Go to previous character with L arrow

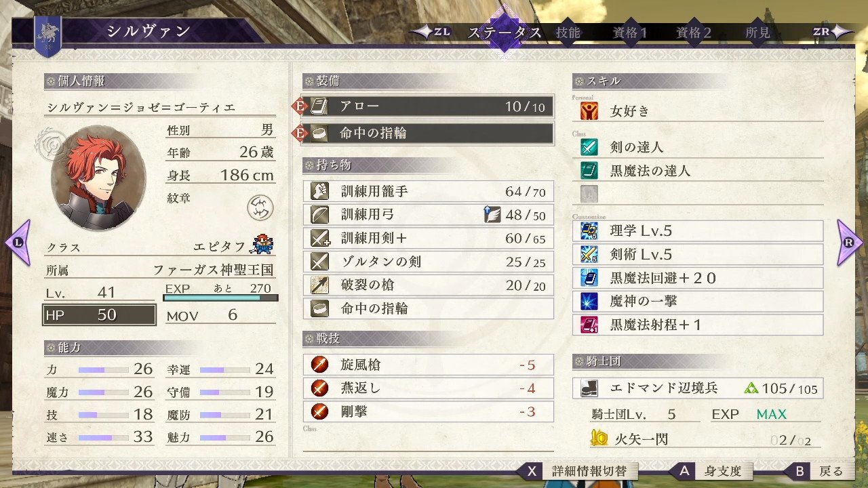[x=18, y=242]
